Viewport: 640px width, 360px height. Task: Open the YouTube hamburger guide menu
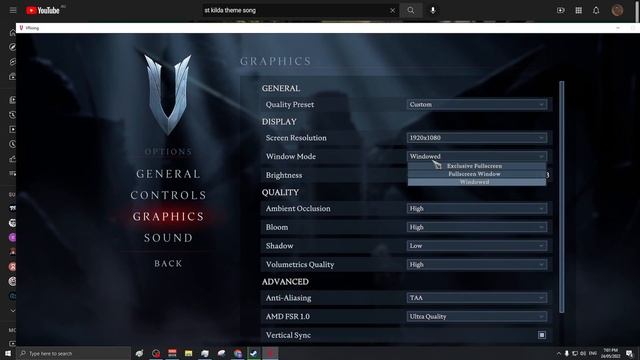pyautogui.click(x=13, y=10)
